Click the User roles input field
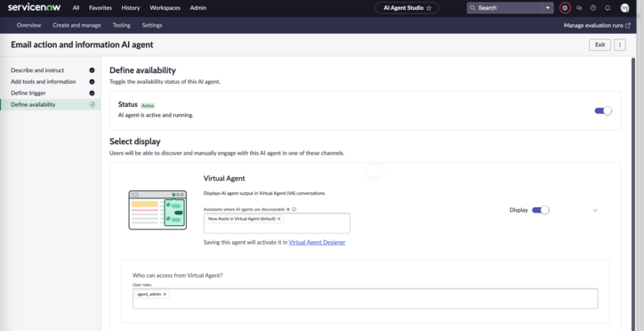The image size is (644, 331). [x=365, y=299]
